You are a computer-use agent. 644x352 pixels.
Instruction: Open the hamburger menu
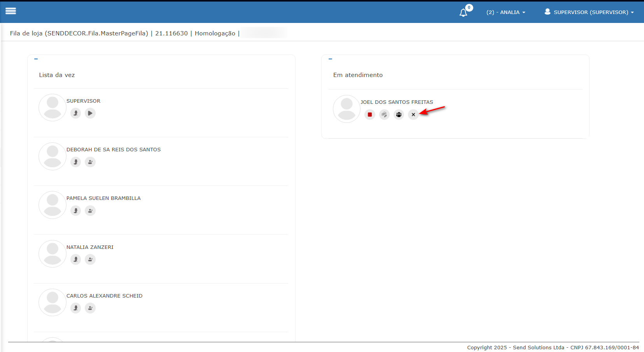pos(11,11)
